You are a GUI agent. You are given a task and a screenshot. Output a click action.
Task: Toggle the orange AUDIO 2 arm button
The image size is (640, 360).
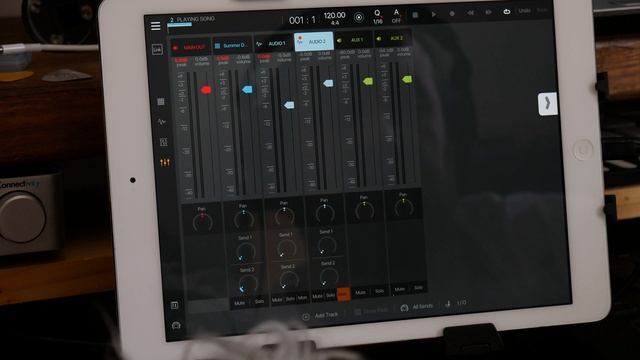343,294
